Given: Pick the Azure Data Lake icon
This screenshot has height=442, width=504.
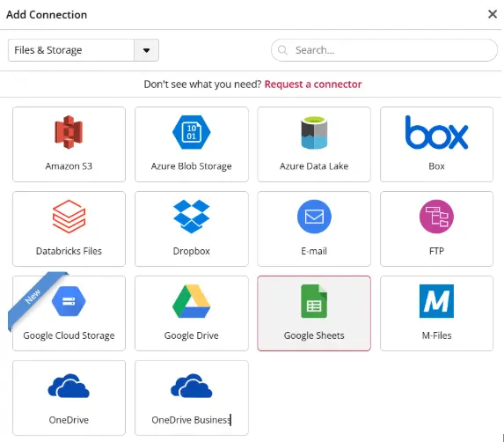Looking at the screenshot, I should coord(314,132).
